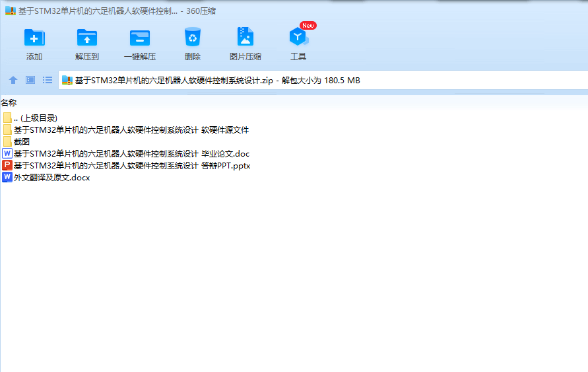Switch to the large icon view button
588x372 pixels.
pos(30,80)
